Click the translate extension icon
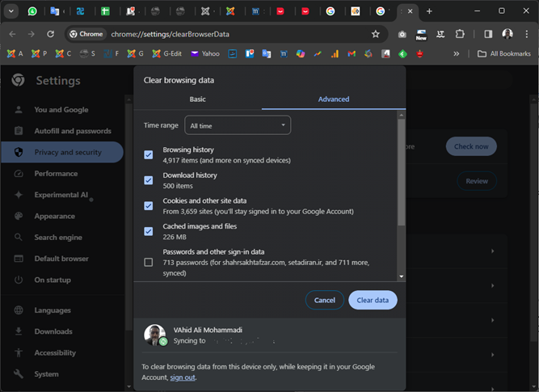539x392 pixels. [x=440, y=34]
